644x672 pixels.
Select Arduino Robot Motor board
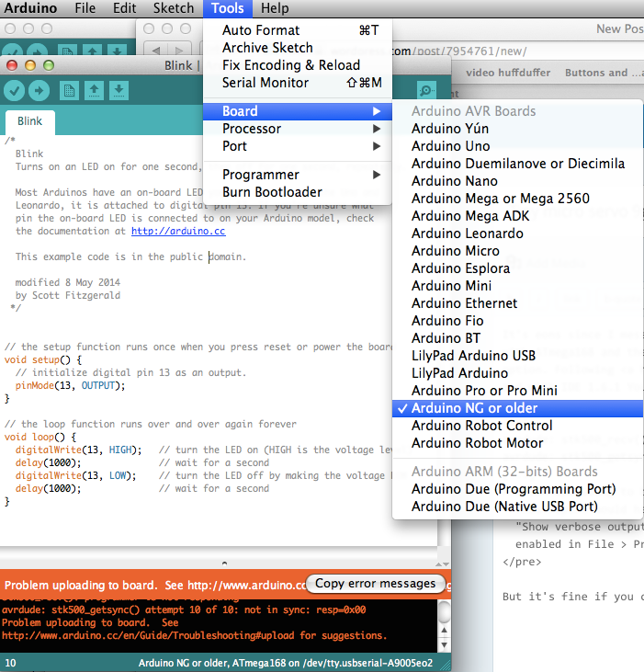(517, 443)
